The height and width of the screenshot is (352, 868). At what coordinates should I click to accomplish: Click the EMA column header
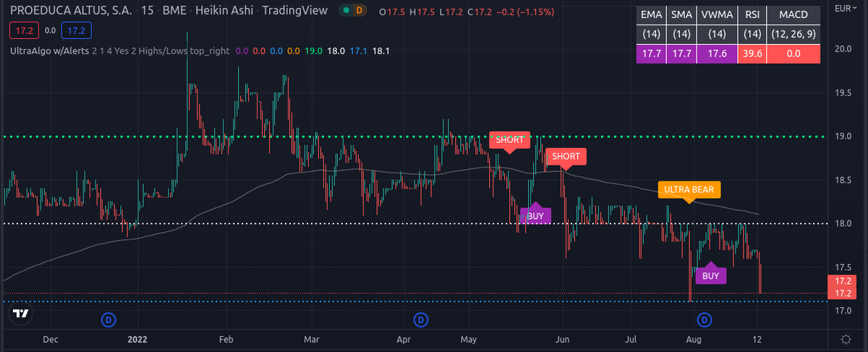(652, 15)
